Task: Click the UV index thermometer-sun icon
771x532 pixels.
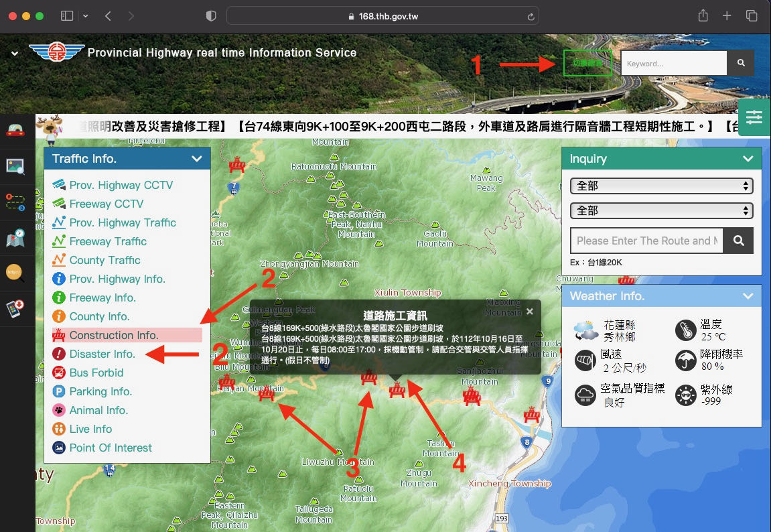Action: coord(685,395)
